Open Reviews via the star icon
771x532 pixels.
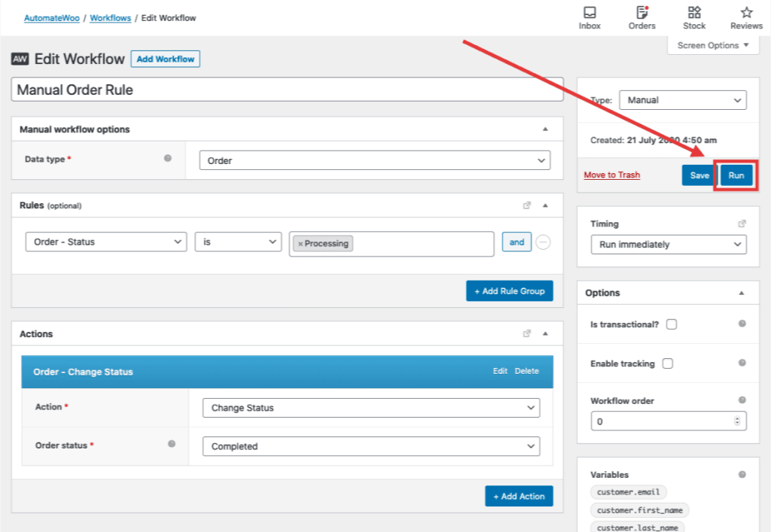(x=745, y=14)
